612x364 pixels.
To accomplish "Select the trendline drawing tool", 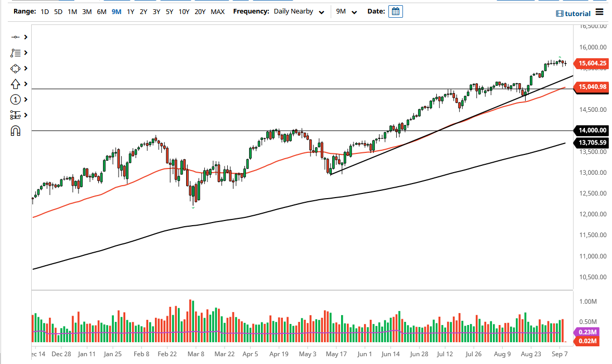I will pos(16,37).
